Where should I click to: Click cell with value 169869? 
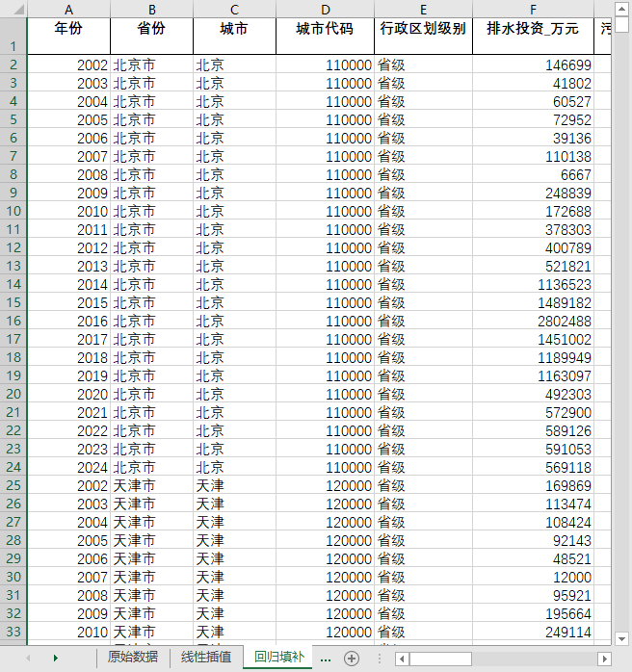(x=533, y=485)
